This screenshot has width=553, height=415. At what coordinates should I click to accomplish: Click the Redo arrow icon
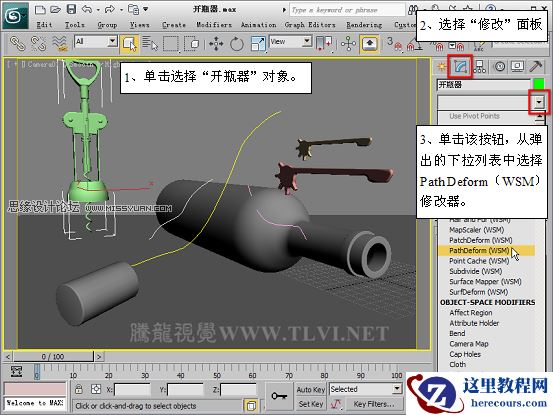(x=109, y=10)
